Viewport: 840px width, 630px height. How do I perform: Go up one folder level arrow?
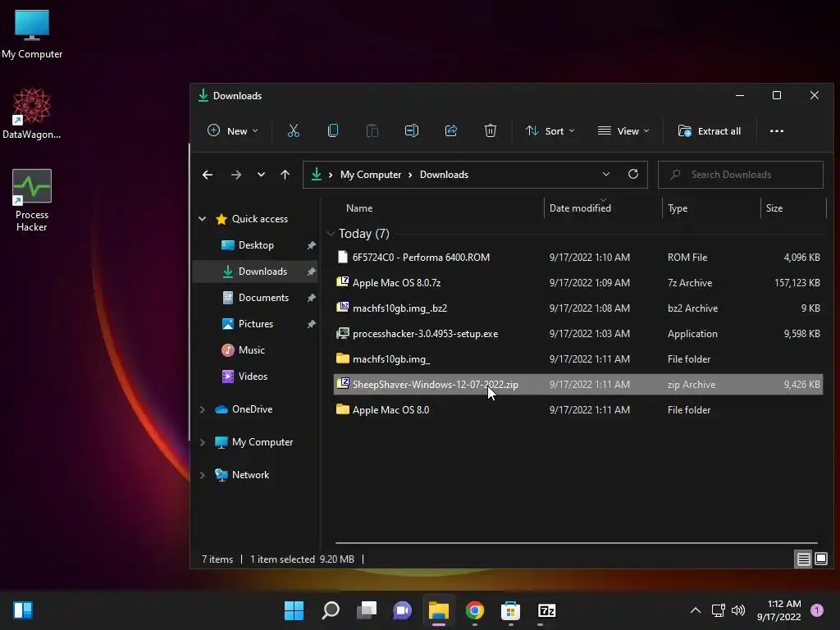(285, 175)
